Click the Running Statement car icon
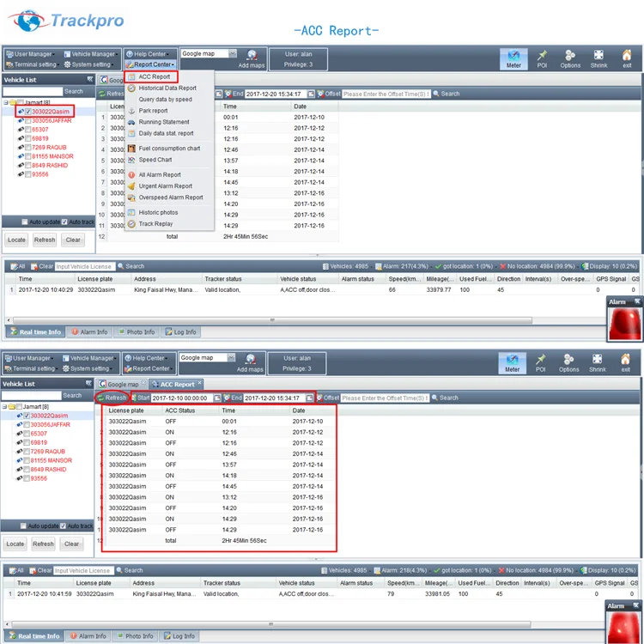The width and height of the screenshot is (644, 644). [131, 122]
